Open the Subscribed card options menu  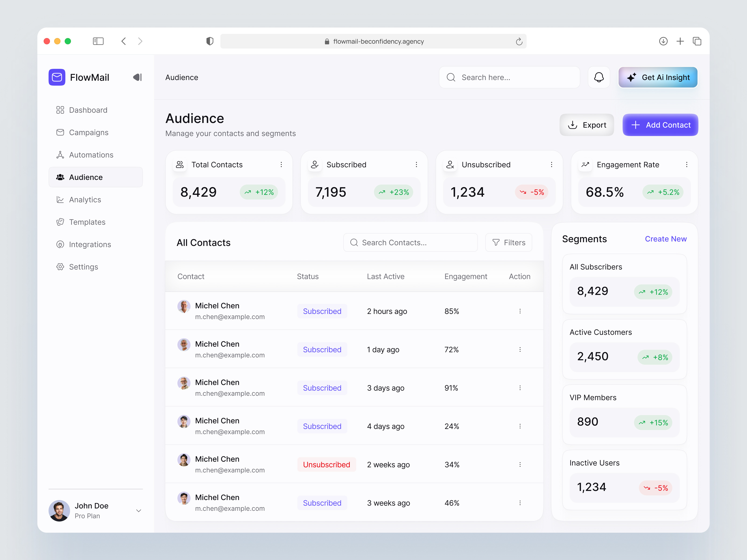click(x=416, y=164)
